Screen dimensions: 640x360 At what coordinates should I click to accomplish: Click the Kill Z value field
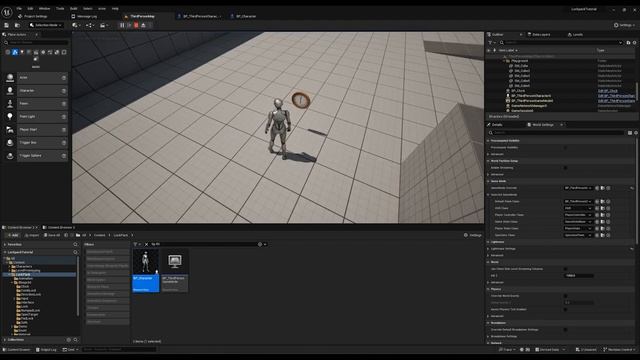579,276
